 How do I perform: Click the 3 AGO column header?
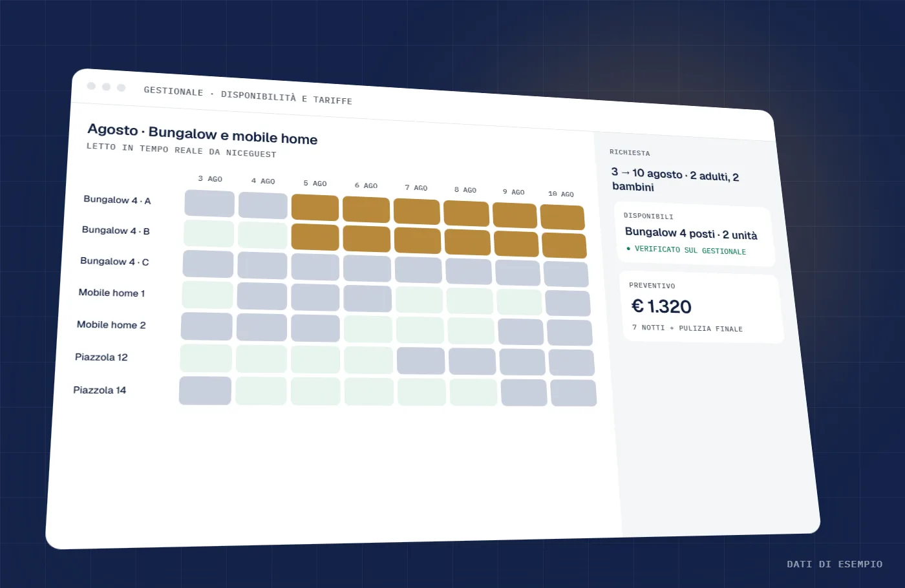tap(210, 178)
